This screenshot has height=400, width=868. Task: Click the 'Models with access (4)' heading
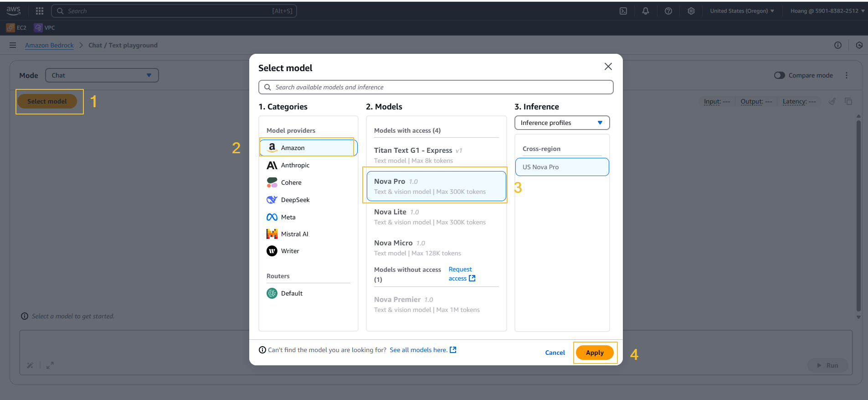pyautogui.click(x=407, y=130)
